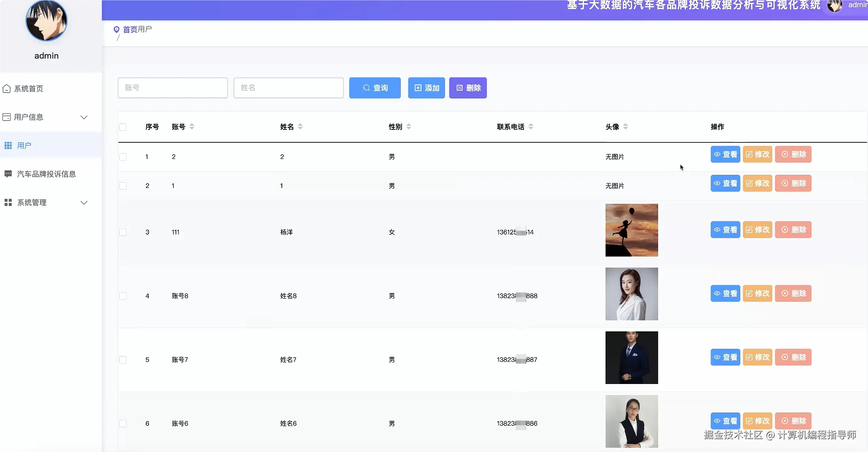Click the 账号 search input field
Viewport: 868px width, 452px height.
[173, 88]
